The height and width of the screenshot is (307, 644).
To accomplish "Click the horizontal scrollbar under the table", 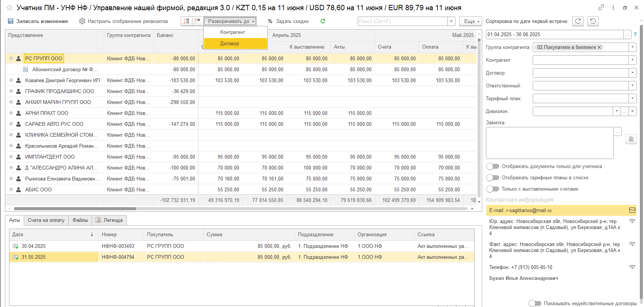I will [x=75, y=208].
